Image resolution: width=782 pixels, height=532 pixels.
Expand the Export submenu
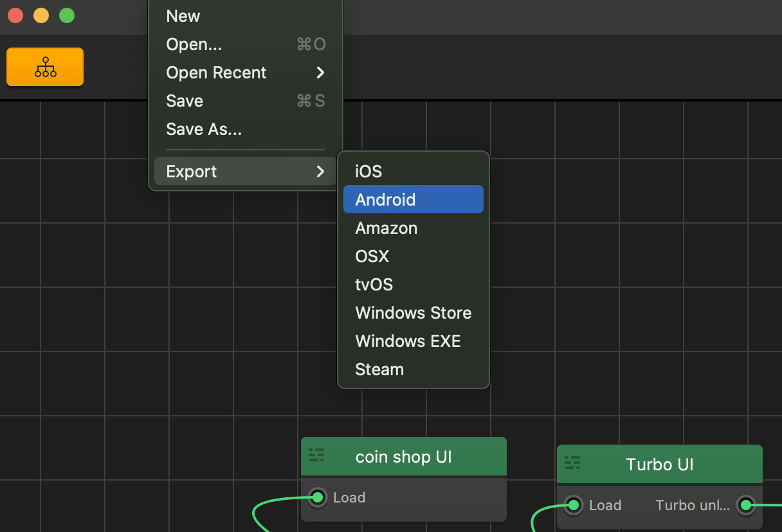(x=246, y=172)
